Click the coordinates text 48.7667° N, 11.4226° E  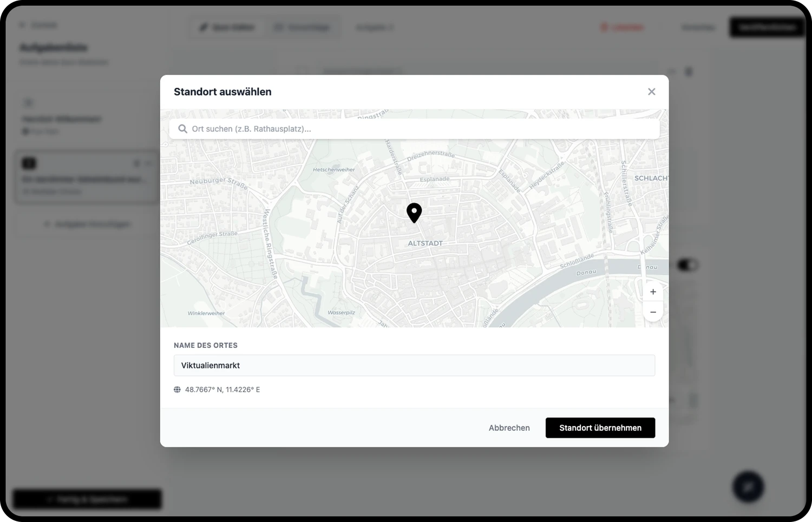tap(222, 389)
